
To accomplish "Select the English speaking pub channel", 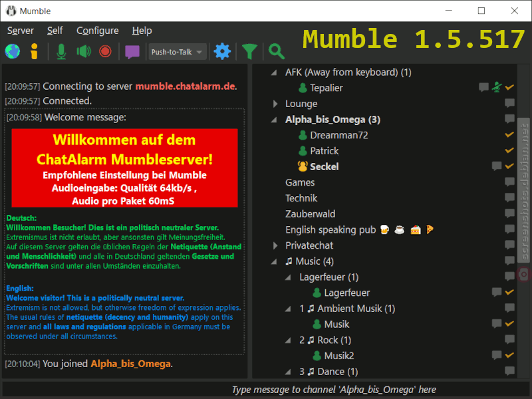I will pyautogui.click(x=360, y=230).
